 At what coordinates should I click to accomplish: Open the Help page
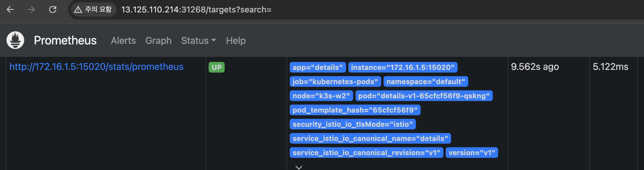coord(236,41)
